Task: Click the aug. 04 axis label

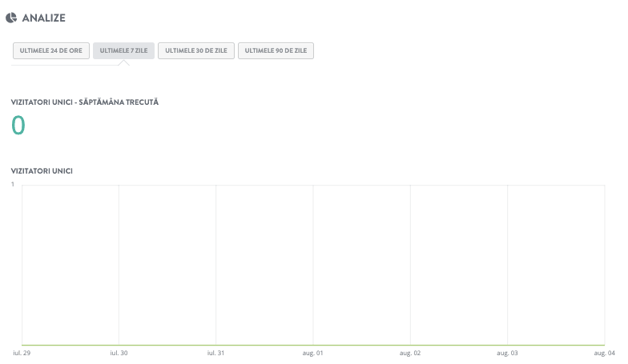Action: 604,353
